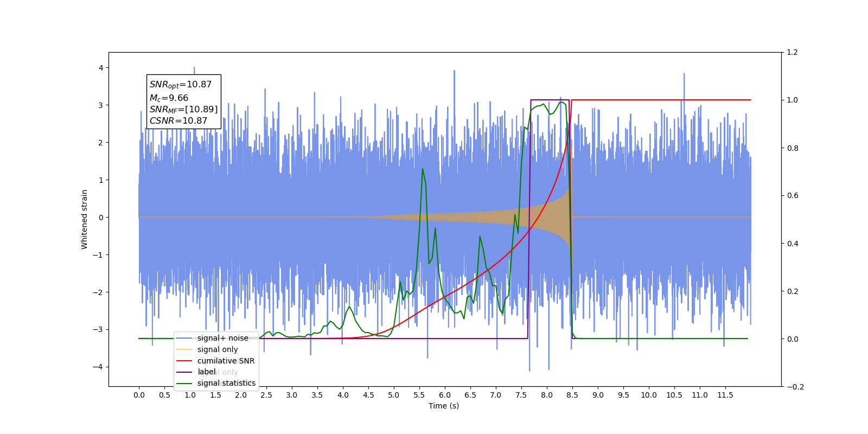Click the 4 tick on left axis
Image resolution: width=868 pixels, height=434 pixels.
pyautogui.click(x=101, y=68)
